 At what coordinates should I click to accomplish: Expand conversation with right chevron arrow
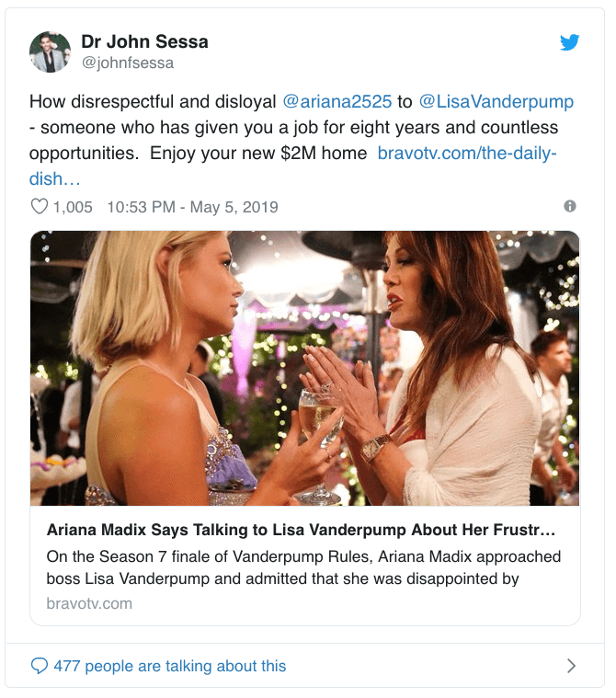point(571,666)
